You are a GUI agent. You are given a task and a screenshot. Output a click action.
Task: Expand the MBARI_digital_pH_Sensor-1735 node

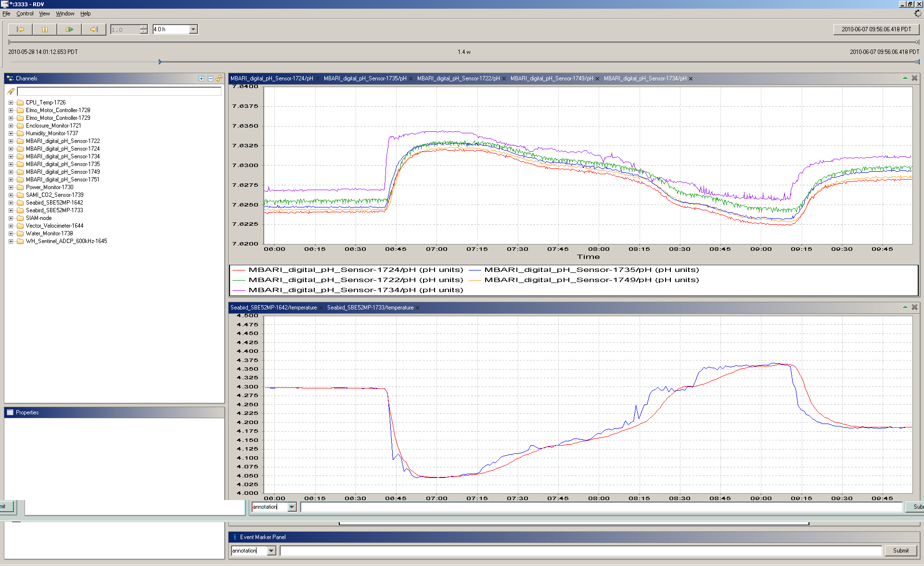coord(11,164)
